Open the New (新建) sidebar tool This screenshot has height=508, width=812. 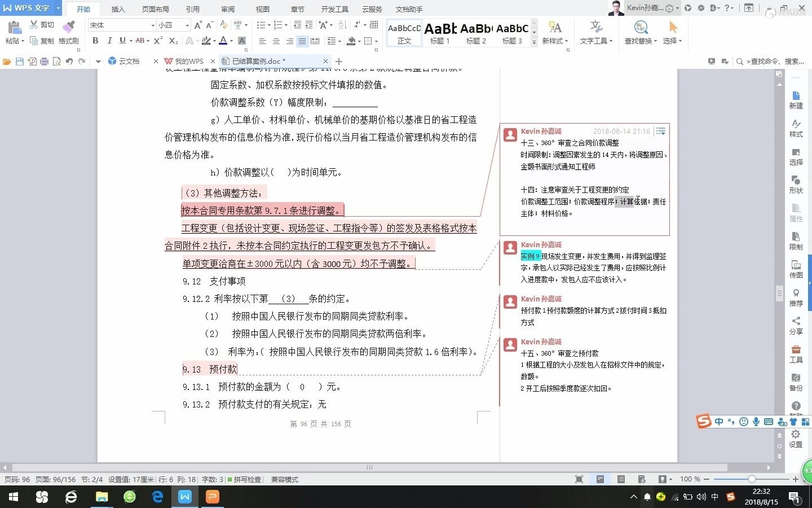click(796, 100)
